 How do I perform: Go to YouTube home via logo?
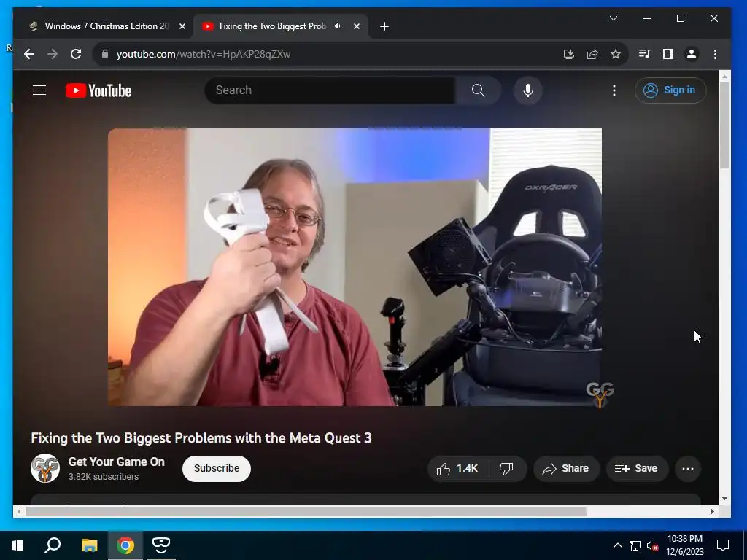pyautogui.click(x=98, y=90)
